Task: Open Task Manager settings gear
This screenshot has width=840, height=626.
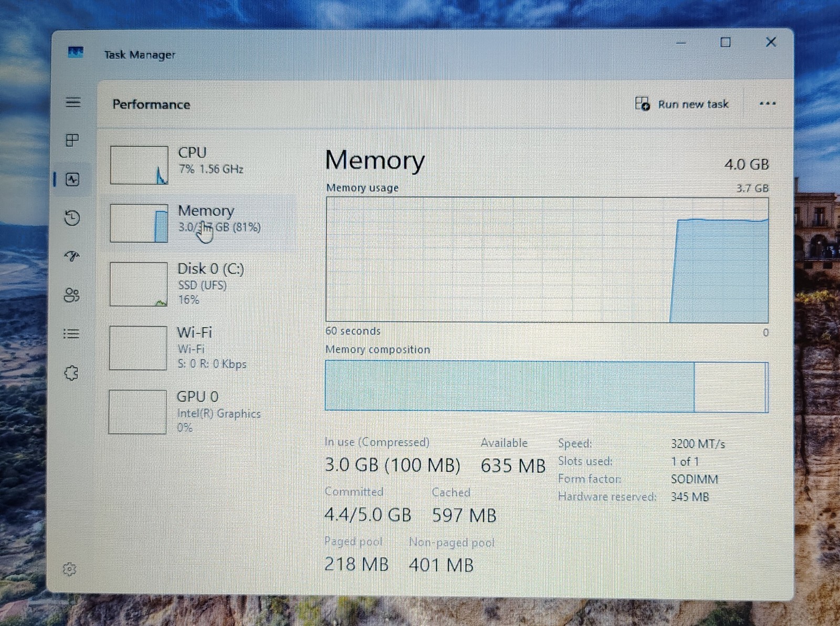Action: click(x=69, y=569)
